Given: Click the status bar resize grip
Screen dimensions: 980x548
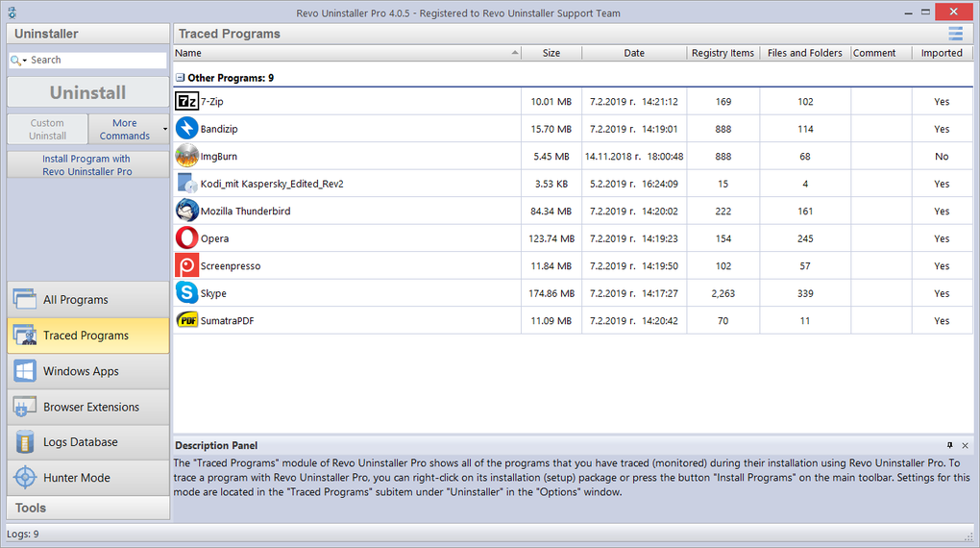Looking at the screenshot, I should [968, 536].
